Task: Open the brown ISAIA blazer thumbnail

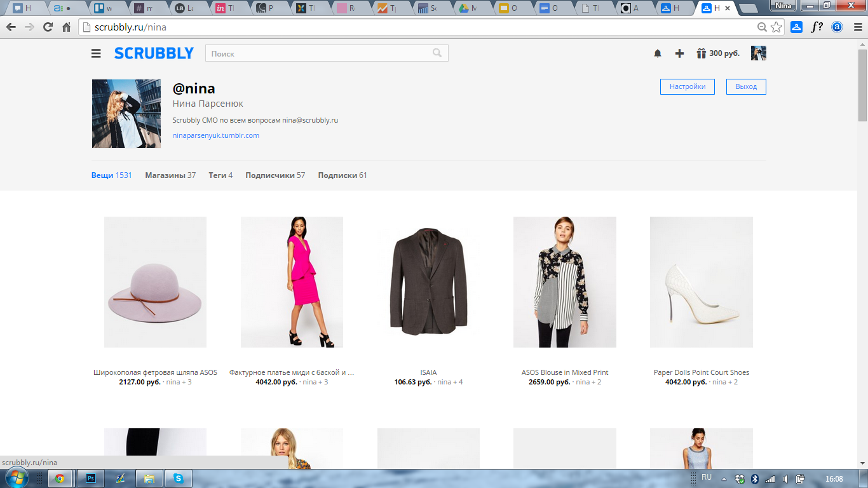Action: (x=428, y=282)
